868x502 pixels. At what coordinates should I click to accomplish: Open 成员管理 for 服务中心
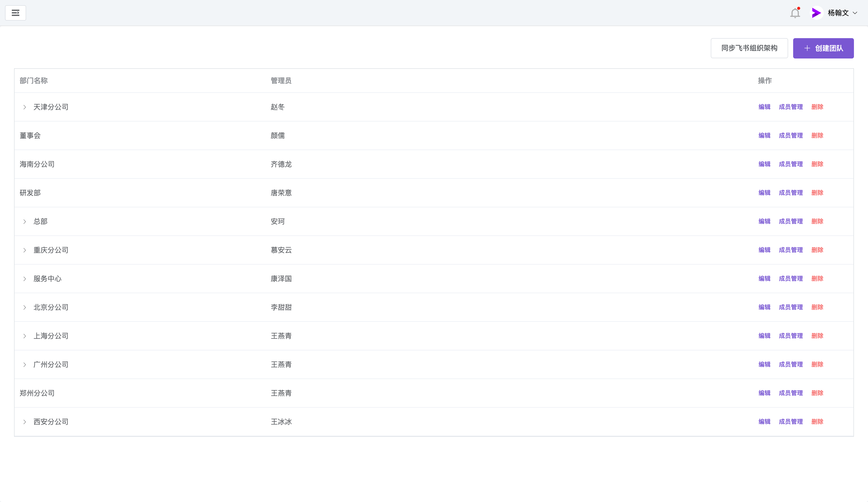click(790, 278)
